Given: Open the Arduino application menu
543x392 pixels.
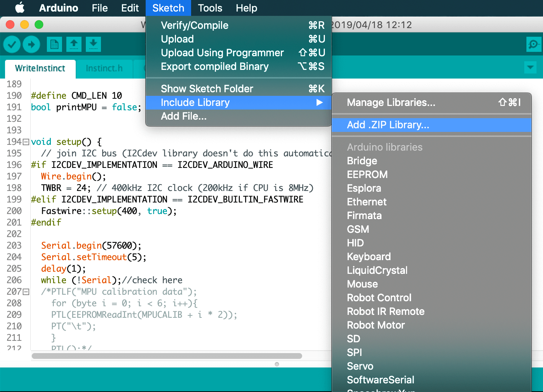Looking at the screenshot, I should coord(58,8).
